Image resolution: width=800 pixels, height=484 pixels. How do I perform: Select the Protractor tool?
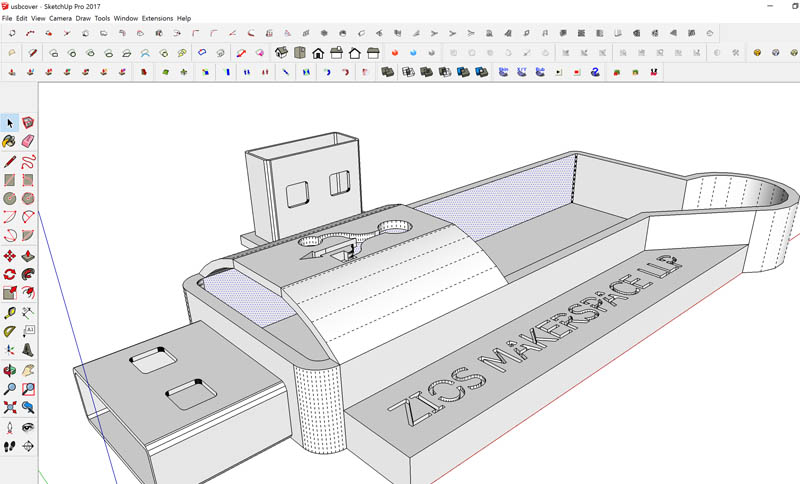point(10,332)
